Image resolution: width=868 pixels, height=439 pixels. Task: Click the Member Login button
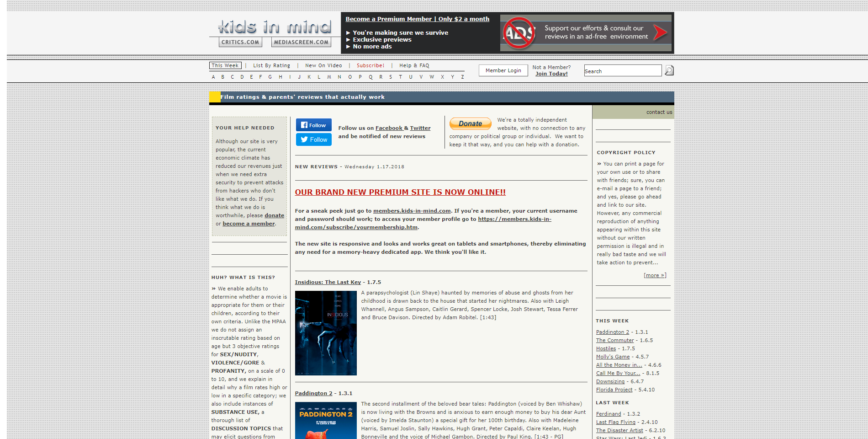click(x=503, y=70)
